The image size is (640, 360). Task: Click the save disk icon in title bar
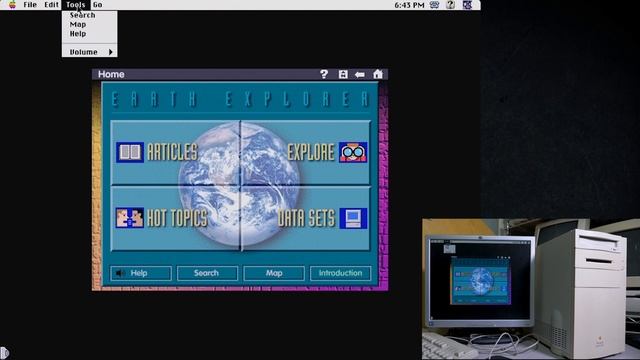coord(343,74)
